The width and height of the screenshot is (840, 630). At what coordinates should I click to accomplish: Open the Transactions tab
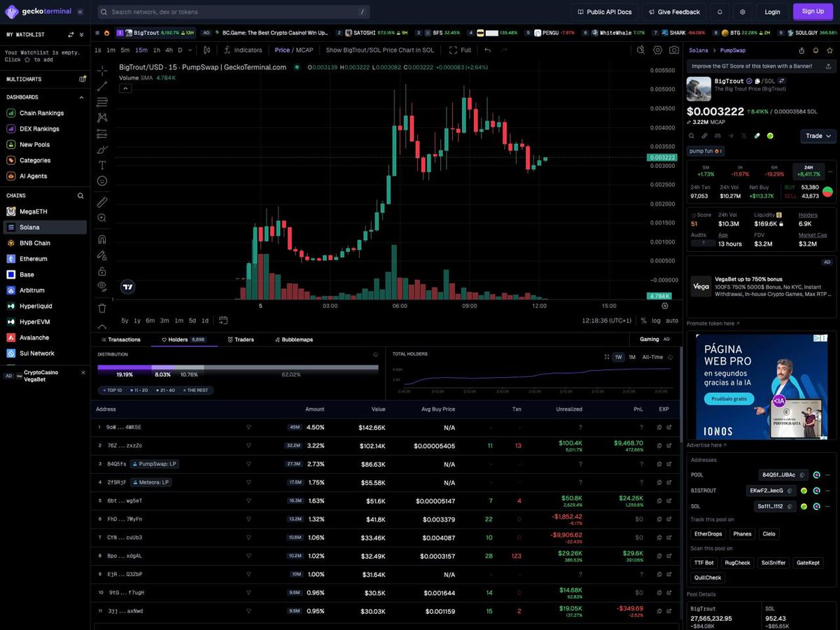(120, 339)
